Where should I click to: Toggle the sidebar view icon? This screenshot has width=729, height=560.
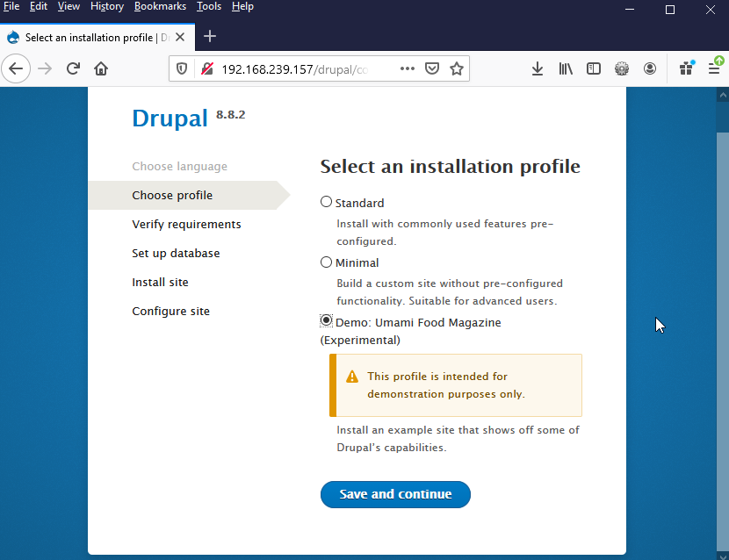click(x=594, y=68)
